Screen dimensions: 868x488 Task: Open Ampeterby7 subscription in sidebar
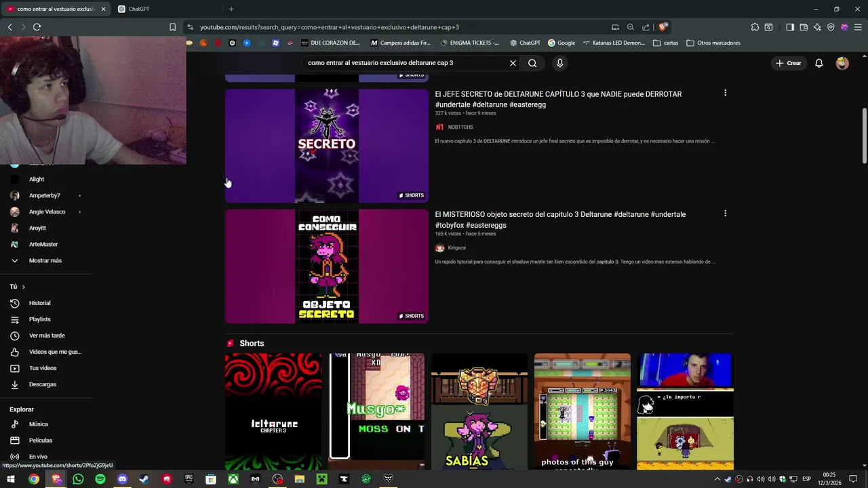(x=46, y=195)
